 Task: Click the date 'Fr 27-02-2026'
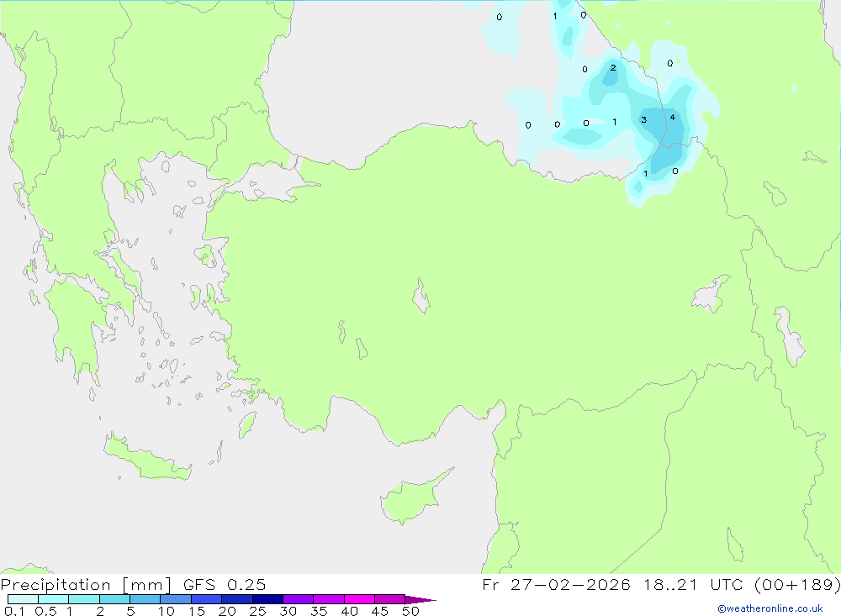556,585
